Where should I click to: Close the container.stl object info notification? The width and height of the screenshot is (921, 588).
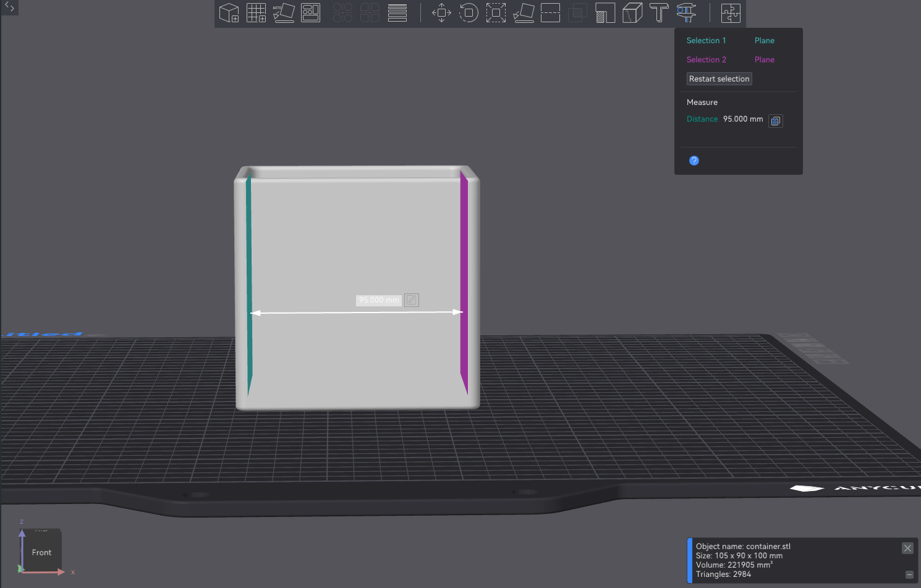[907, 548]
